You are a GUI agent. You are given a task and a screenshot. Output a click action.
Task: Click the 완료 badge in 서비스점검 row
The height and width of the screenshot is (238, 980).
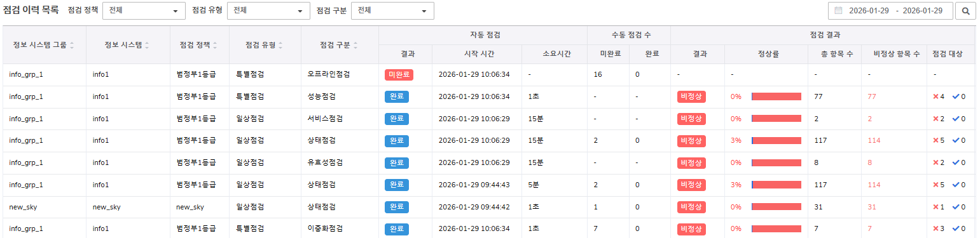397,119
